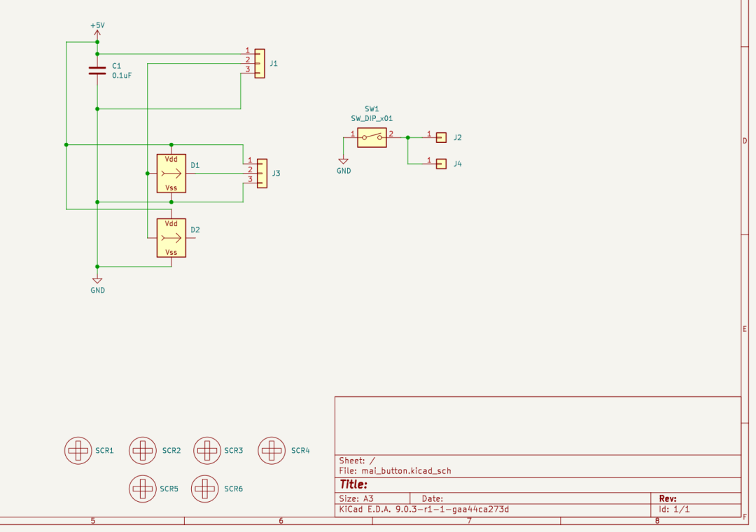Click the "KiCad E.D.A. 9.0.3" version text
Viewport: 756px width, 532px height.
pyautogui.click(x=423, y=510)
